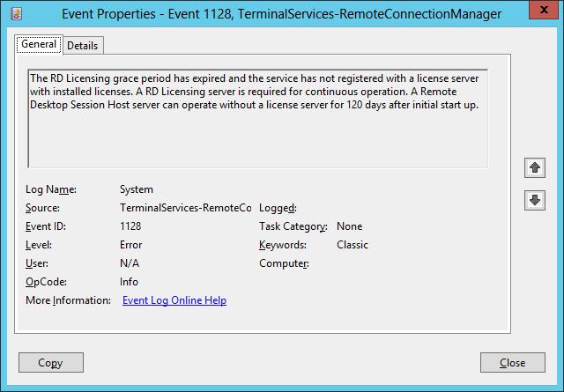The width and height of the screenshot is (564, 392).
Task: Click the OpCode value Info
Action: click(x=129, y=282)
